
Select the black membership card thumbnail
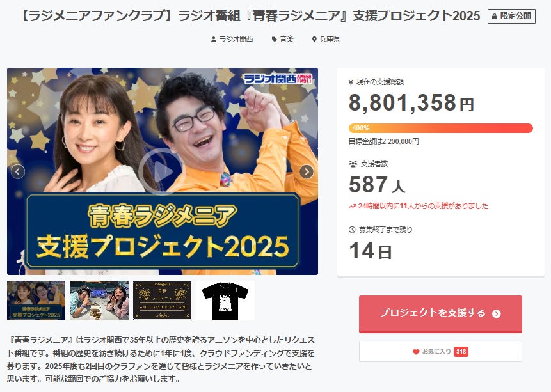pyautogui.click(x=163, y=301)
